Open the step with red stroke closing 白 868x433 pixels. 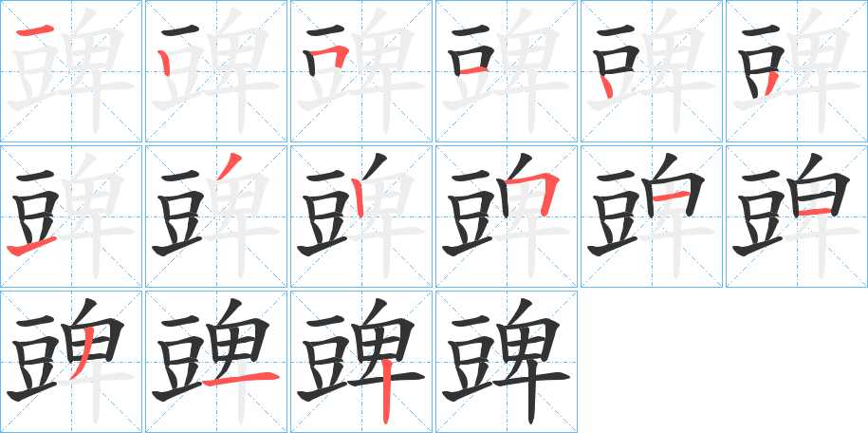point(797,216)
